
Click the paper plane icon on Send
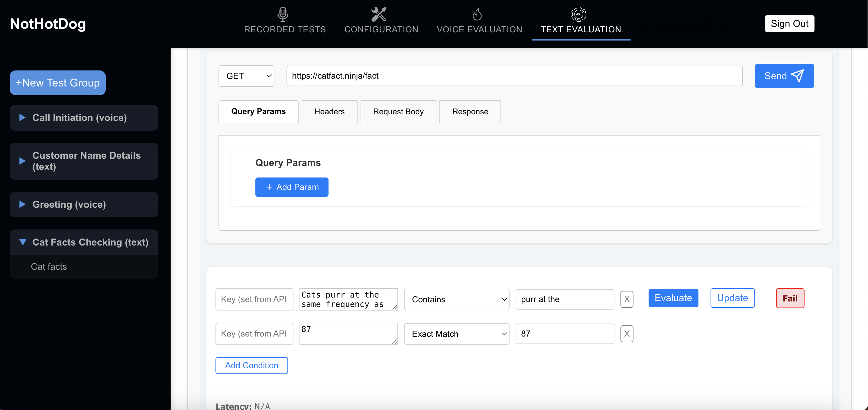click(x=797, y=76)
